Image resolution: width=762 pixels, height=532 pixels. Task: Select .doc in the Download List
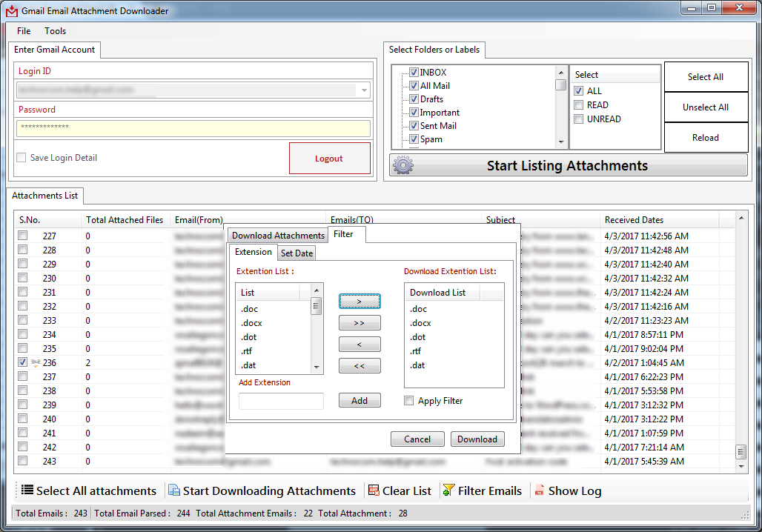418,308
